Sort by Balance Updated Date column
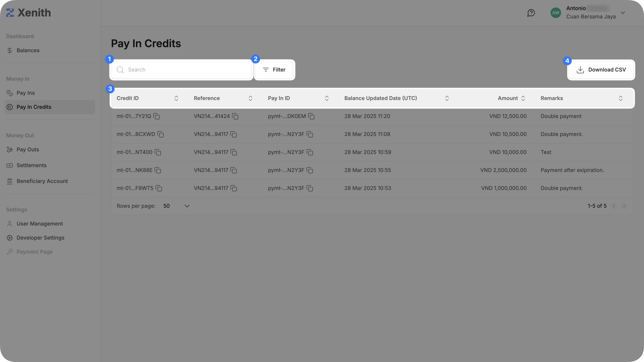This screenshot has height=362, width=644. pyautogui.click(x=447, y=98)
